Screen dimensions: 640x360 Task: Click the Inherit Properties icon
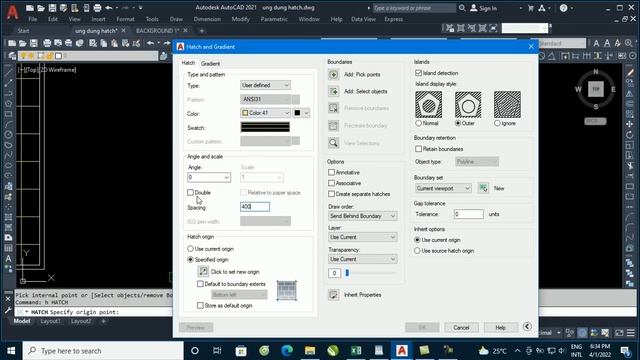pyautogui.click(x=333, y=295)
